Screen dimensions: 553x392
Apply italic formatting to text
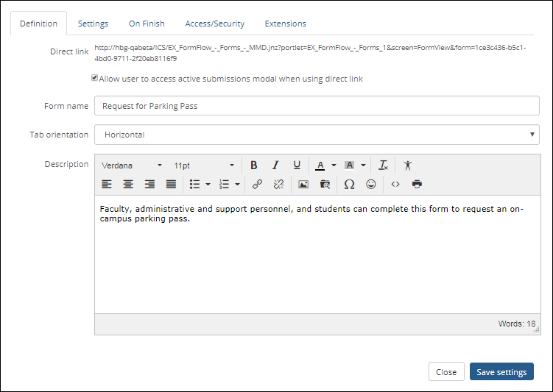coord(275,165)
